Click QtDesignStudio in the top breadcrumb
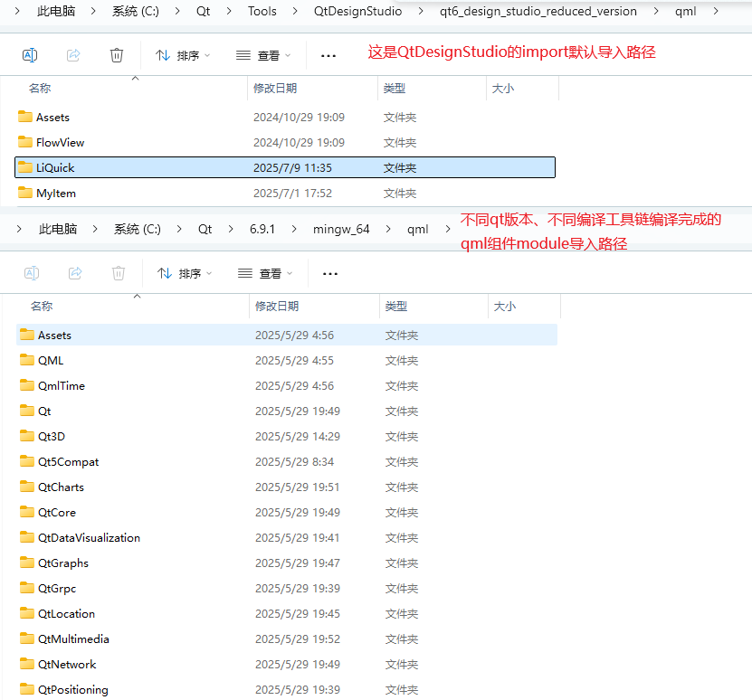 click(x=357, y=11)
